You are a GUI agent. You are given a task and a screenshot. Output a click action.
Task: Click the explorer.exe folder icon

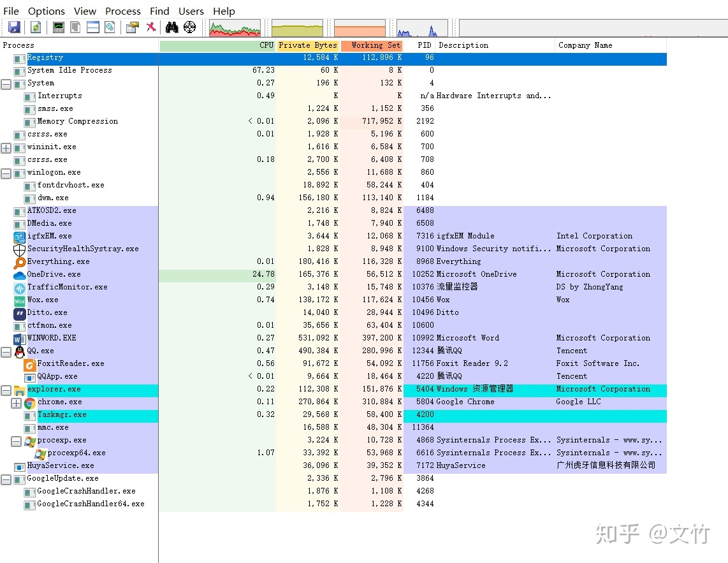click(x=20, y=390)
